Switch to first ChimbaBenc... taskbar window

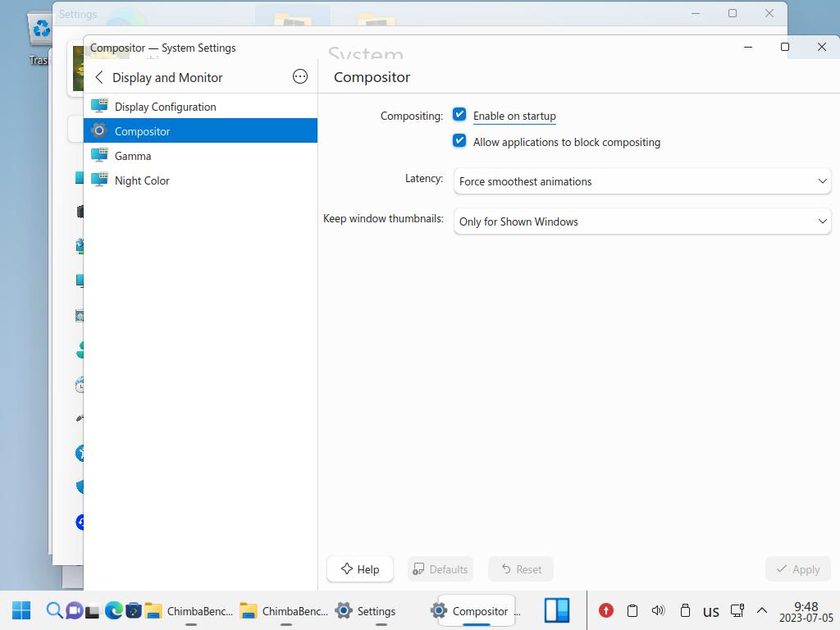click(189, 610)
